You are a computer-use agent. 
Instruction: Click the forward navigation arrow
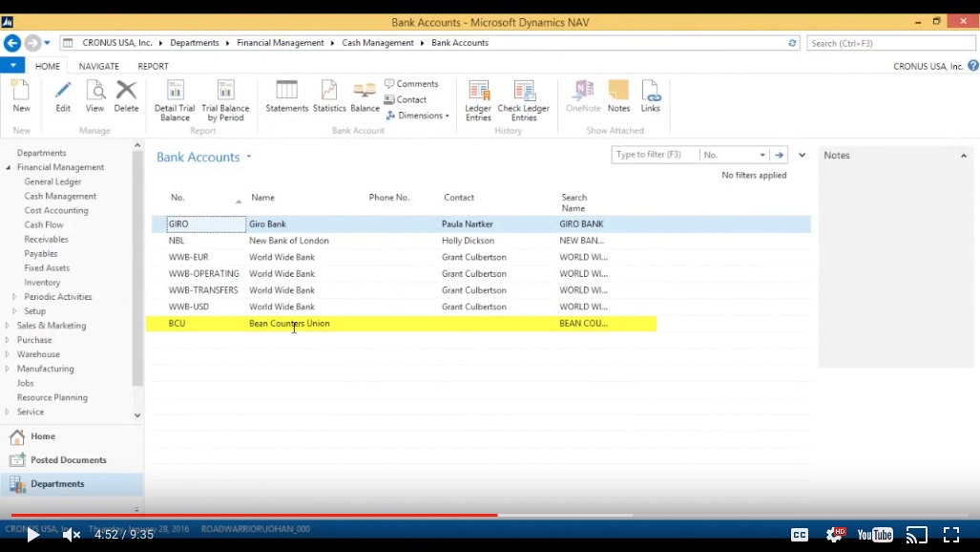32,43
